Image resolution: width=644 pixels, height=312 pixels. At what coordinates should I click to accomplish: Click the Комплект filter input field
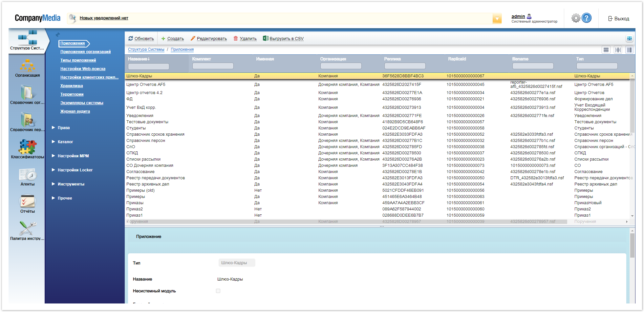(x=213, y=66)
